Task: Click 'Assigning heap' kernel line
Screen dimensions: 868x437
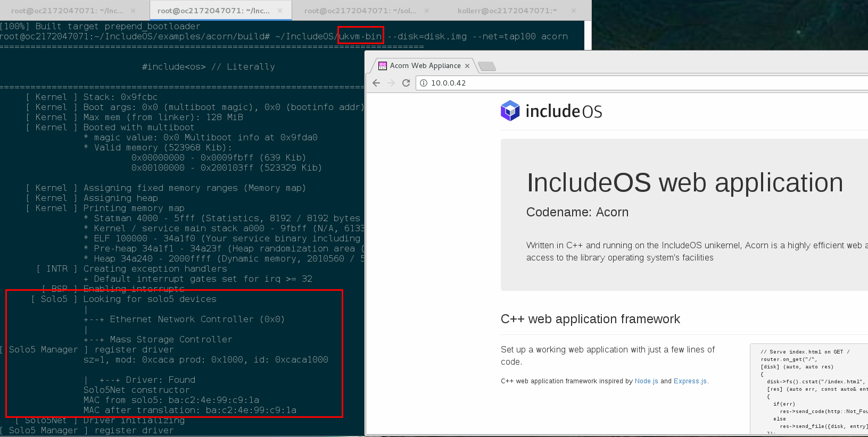Action: (x=120, y=198)
